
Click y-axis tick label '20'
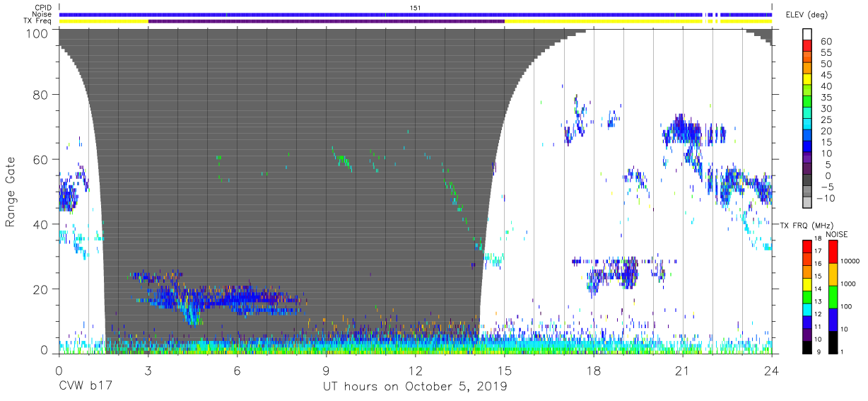pos(41,289)
